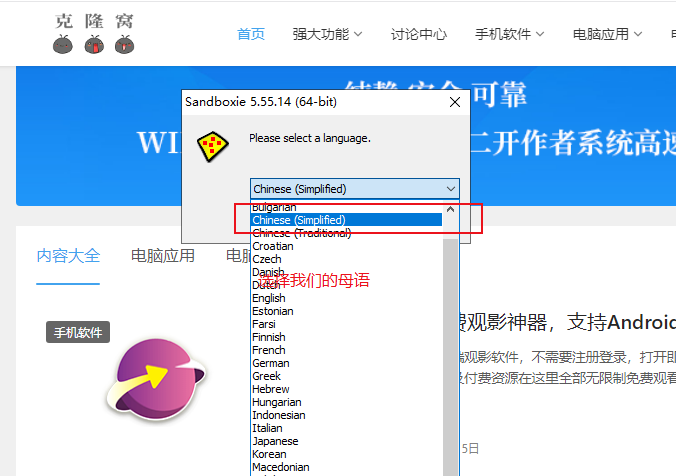
Task: Close the Sandboxie language dialog
Action: [455, 102]
